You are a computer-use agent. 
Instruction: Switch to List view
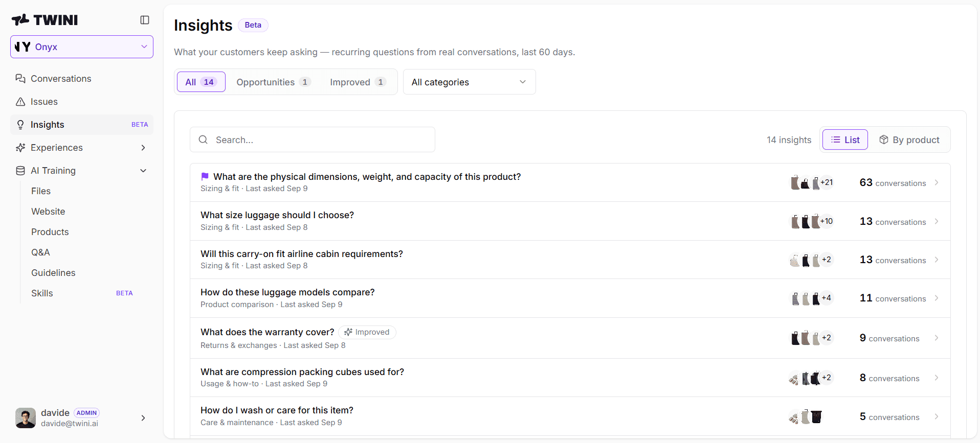pyautogui.click(x=845, y=139)
